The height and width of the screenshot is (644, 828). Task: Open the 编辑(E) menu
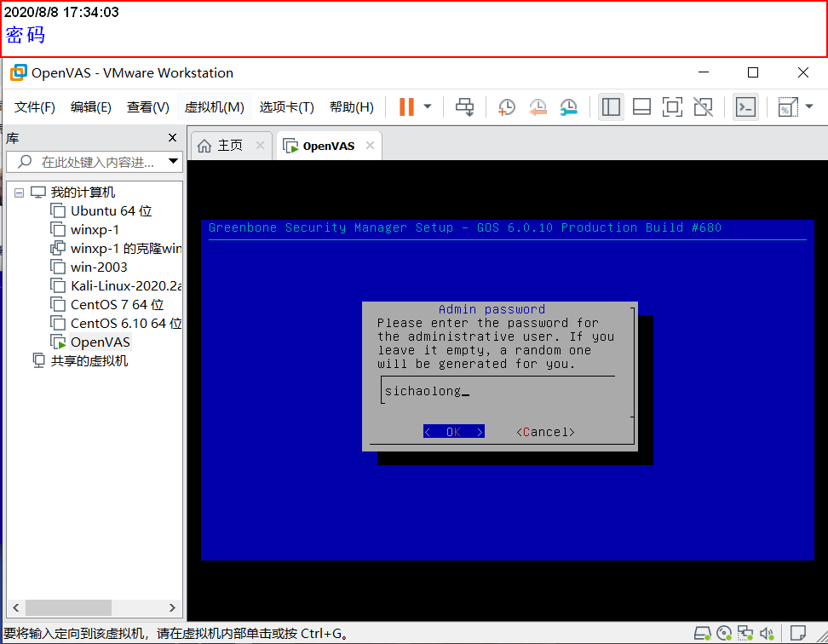pos(91,107)
